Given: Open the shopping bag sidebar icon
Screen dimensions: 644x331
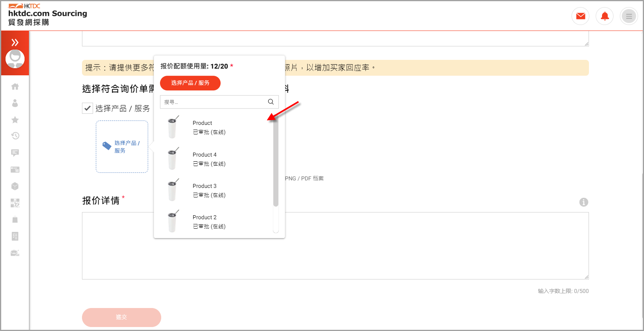Looking at the screenshot, I should [x=15, y=220].
